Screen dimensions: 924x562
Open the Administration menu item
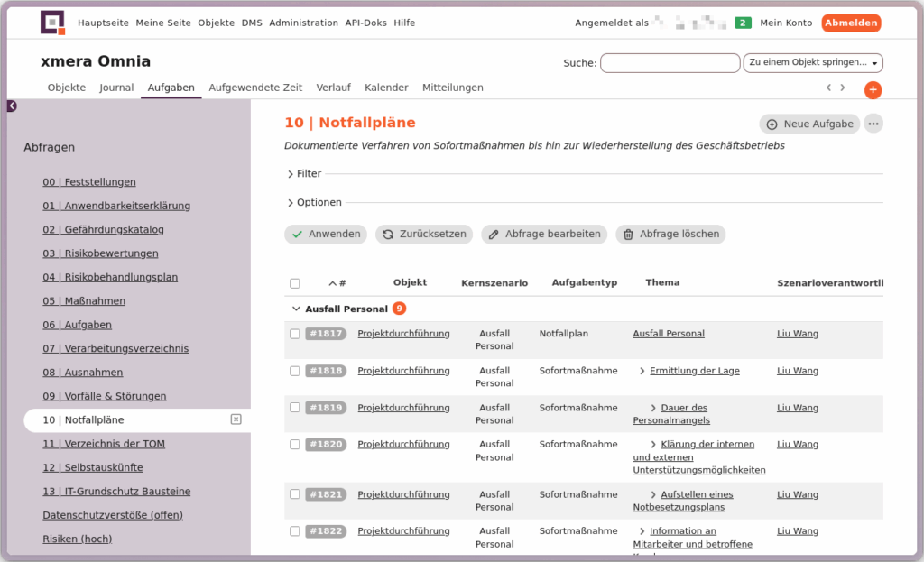coord(303,23)
